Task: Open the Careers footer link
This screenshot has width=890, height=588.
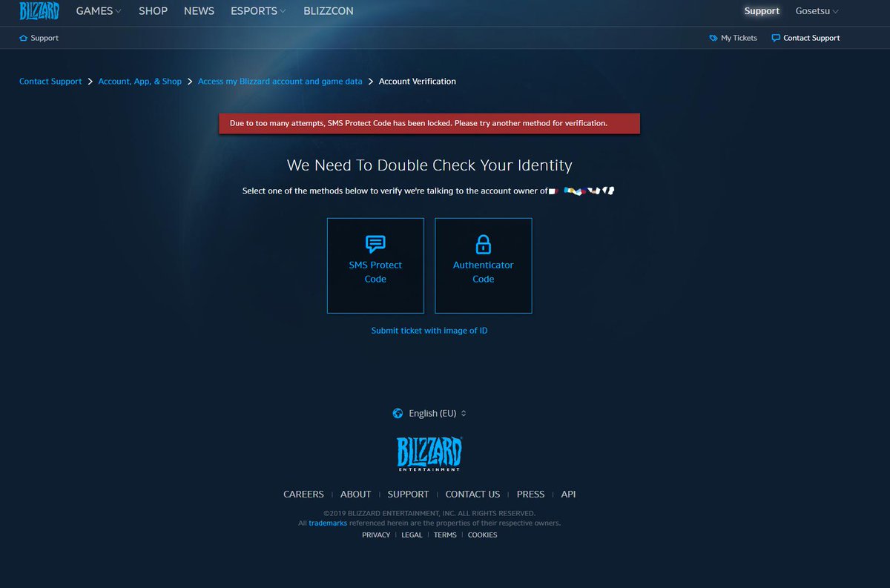Action: [x=303, y=495]
